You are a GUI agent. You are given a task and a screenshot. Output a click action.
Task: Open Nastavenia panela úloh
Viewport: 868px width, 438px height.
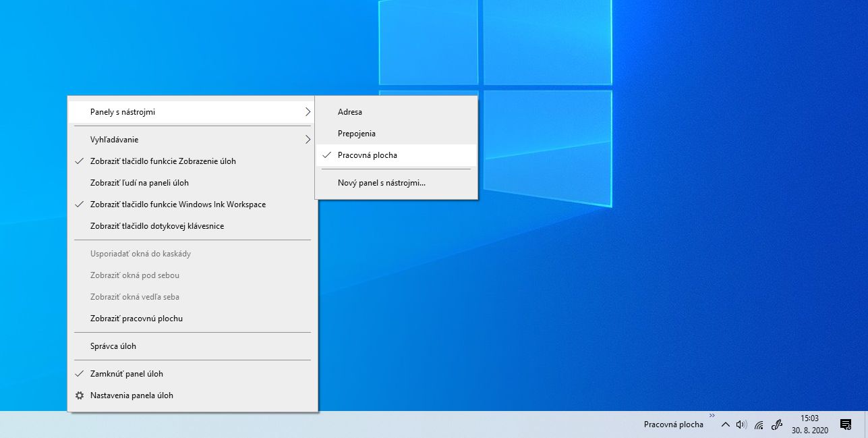192,395
